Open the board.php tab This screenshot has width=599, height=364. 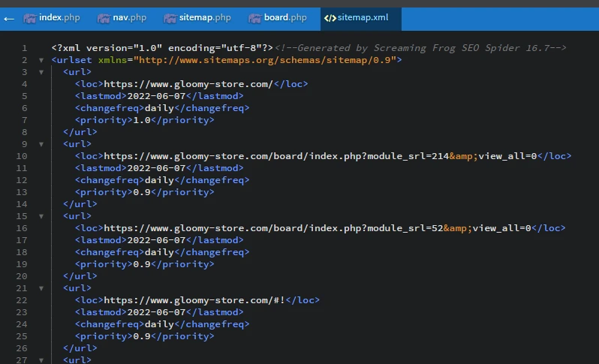pos(277,18)
